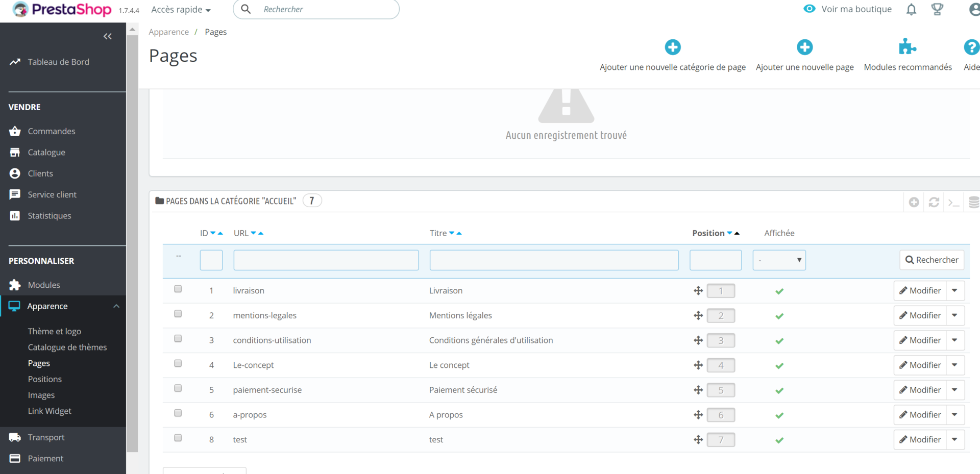This screenshot has width=980, height=474.
Task: Expand actions dropdown for conditions-utilisation row
Action: (955, 340)
